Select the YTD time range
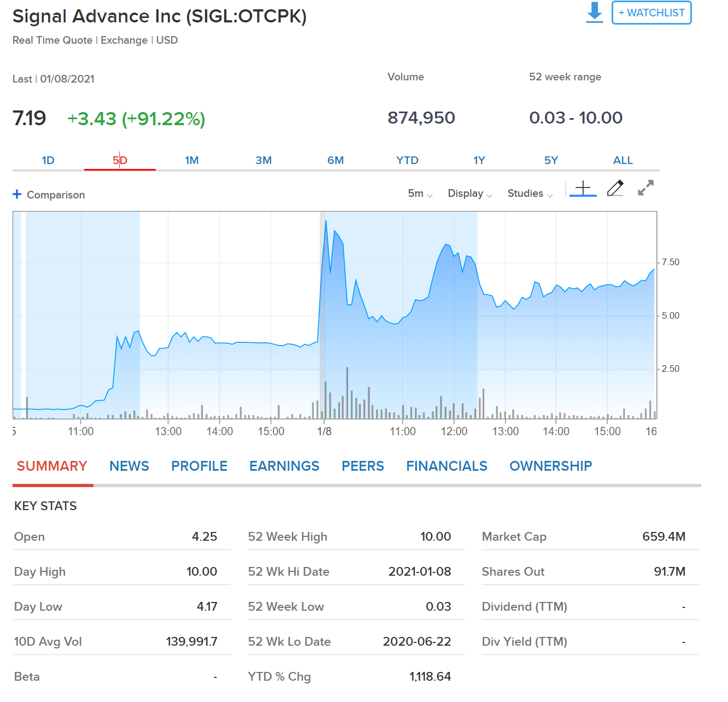Viewport: 728px width, 702px height. coord(407,160)
